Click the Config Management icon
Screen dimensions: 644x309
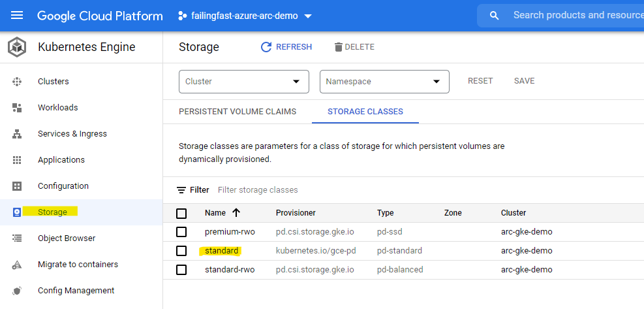17,291
